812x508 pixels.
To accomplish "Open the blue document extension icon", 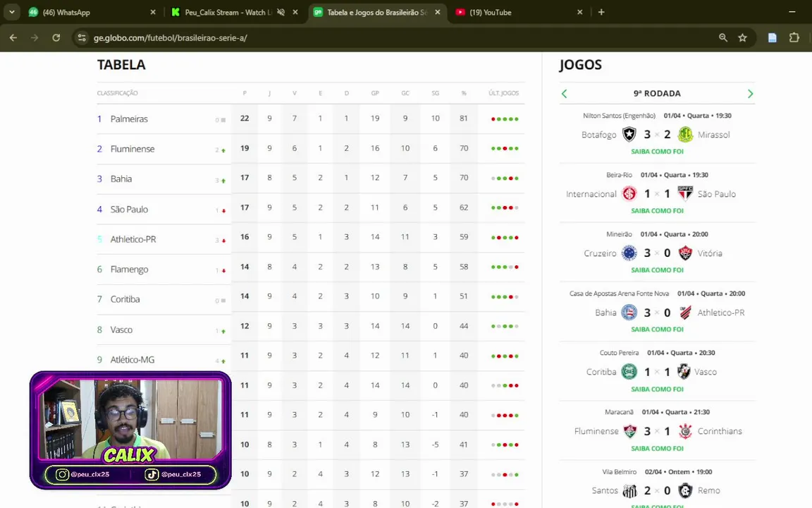I will (x=772, y=38).
